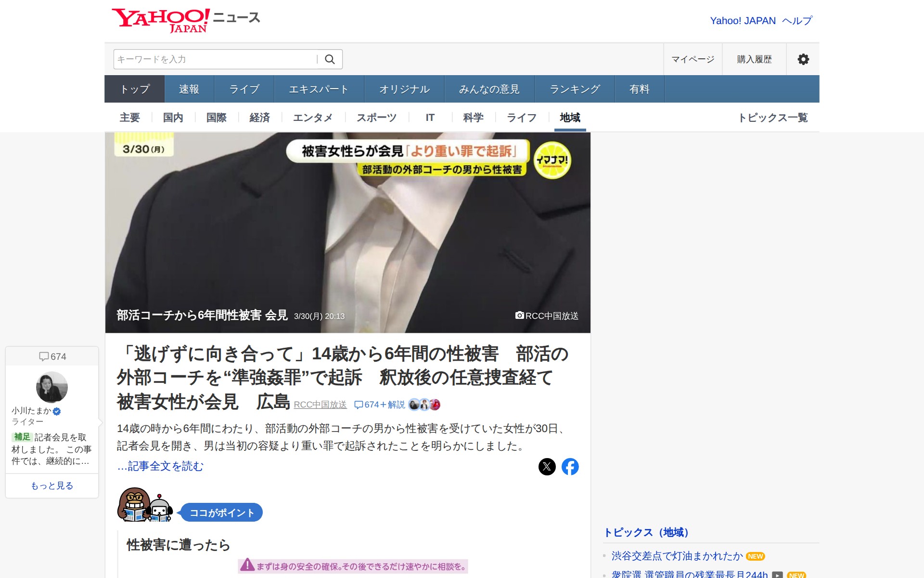Click the commentator avatars beside 解説
Image resolution: width=924 pixels, height=578 pixels.
tap(424, 405)
